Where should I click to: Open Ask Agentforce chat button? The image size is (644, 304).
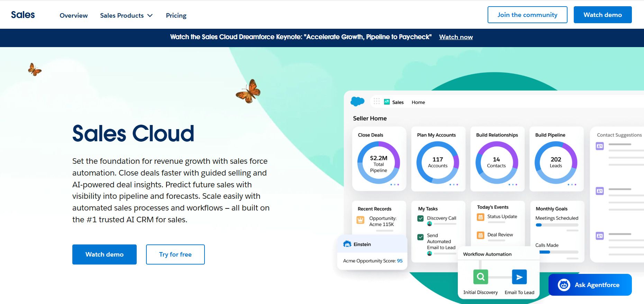click(590, 285)
